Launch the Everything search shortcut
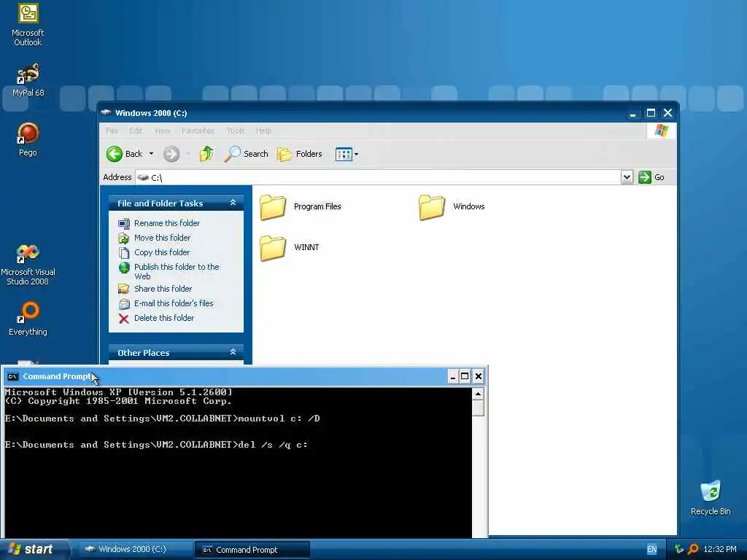This screenshot has width=747, height=560. 28,318
